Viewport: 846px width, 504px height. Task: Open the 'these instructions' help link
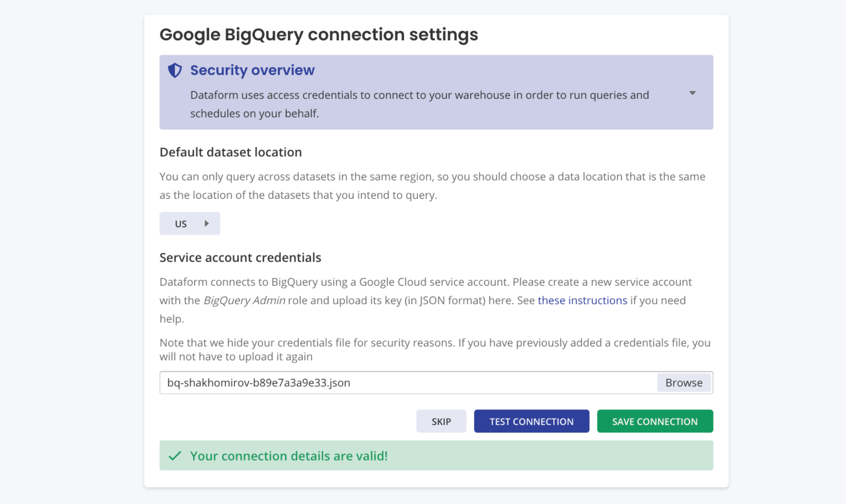[x=582, y=301]
